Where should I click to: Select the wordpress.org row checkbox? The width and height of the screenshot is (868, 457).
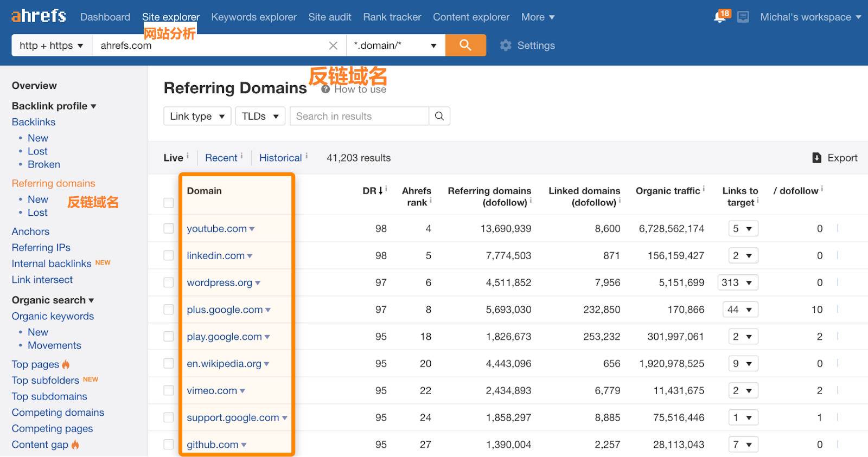[x=169, y=282]
